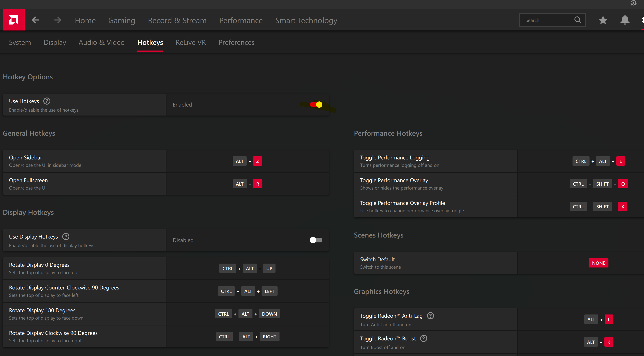This screenshot has height=356, width=644.
Task: Open favorites with the star icon
Action: [603, 20]
